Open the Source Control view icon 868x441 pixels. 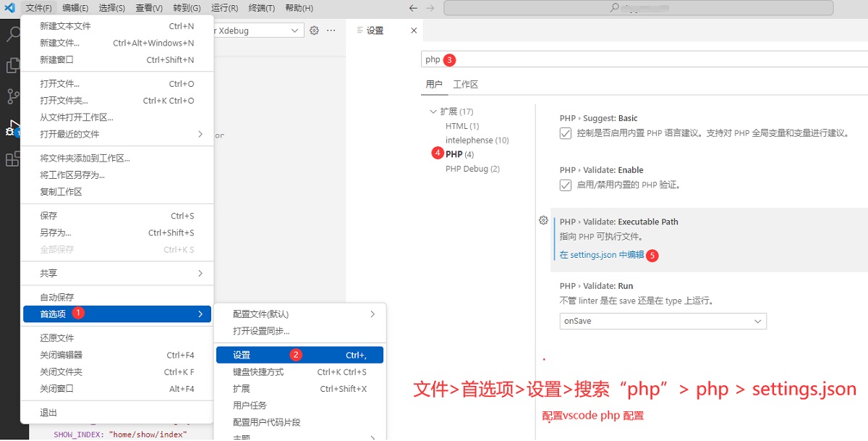tap(12, 96)
